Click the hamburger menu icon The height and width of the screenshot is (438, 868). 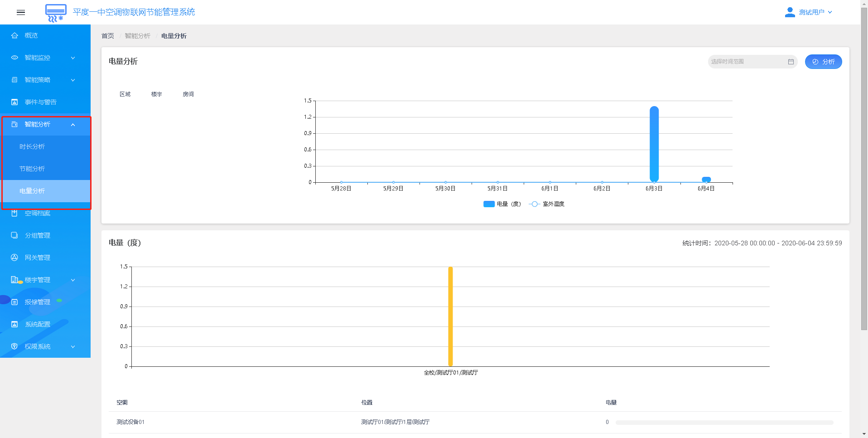tap(21, 12)
